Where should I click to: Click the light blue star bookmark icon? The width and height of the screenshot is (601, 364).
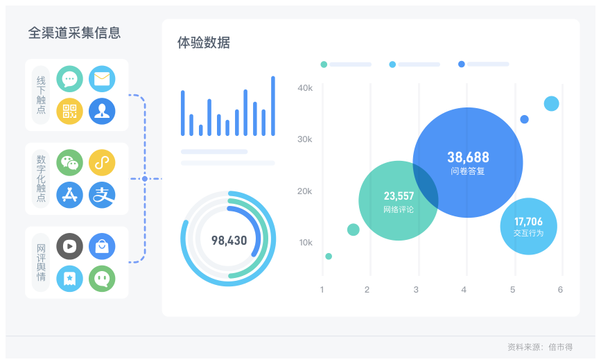point(69,279)
